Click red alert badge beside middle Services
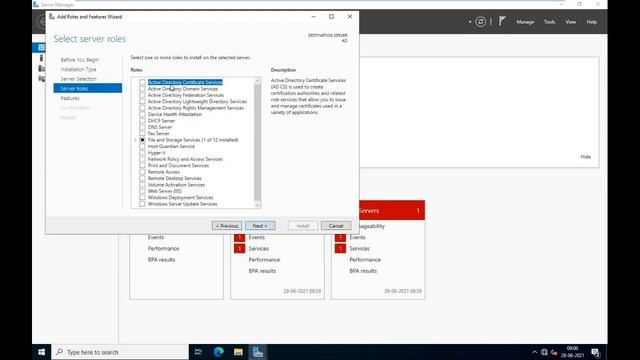 pyautogui.click(x=239, y=248)
